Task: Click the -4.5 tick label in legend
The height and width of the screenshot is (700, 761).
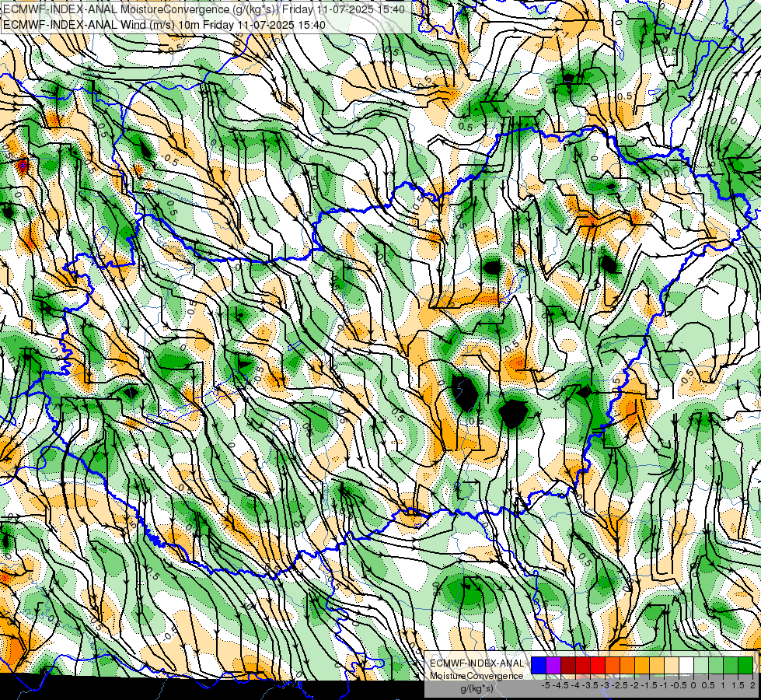Action: tap(560, 685)
